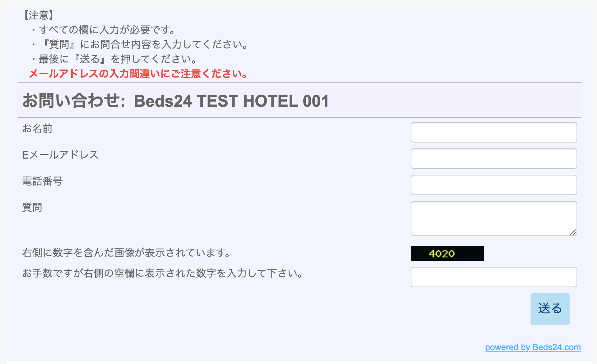The height and width of the screenshot is (364, 597).
Task: Click the お名前 field label
Action: [x=37, y=129]
